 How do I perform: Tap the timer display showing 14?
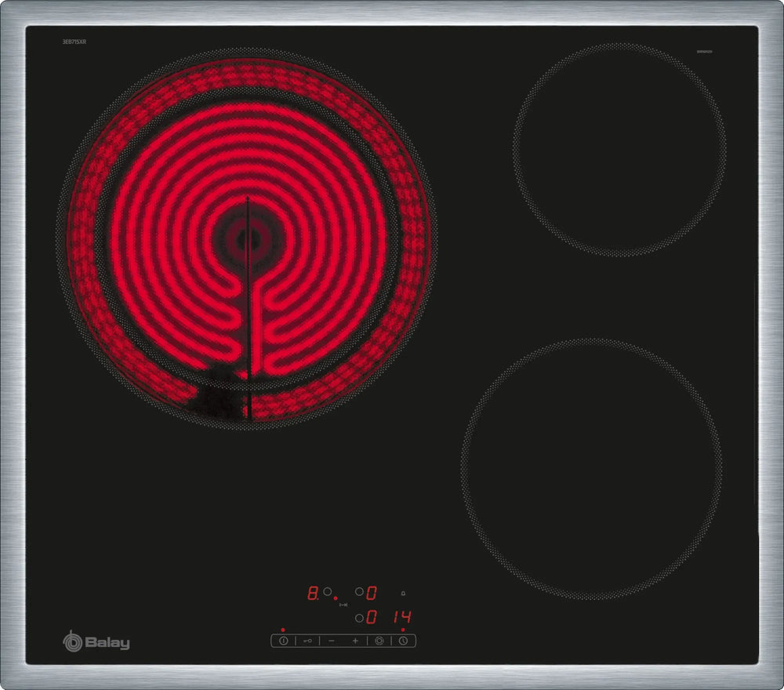click(x=401, y=617)
